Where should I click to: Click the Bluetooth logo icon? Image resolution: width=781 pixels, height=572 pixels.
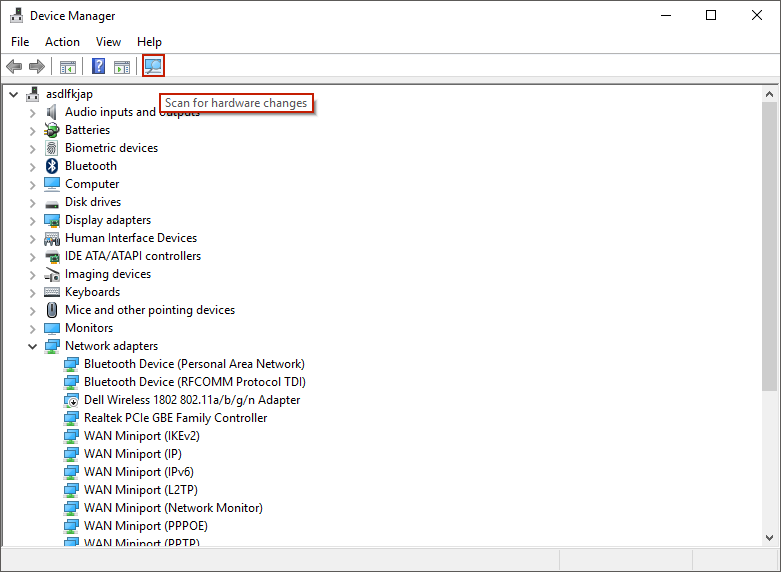point(52,166)
